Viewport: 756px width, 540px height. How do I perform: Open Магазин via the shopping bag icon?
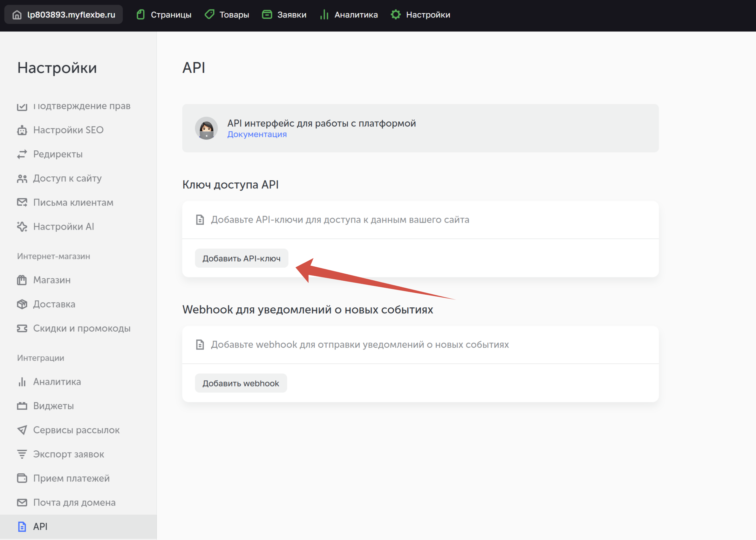point(22,280)
